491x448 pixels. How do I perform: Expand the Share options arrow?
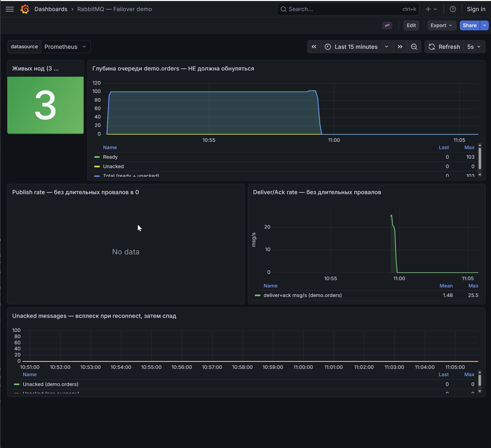pos(485,25)
